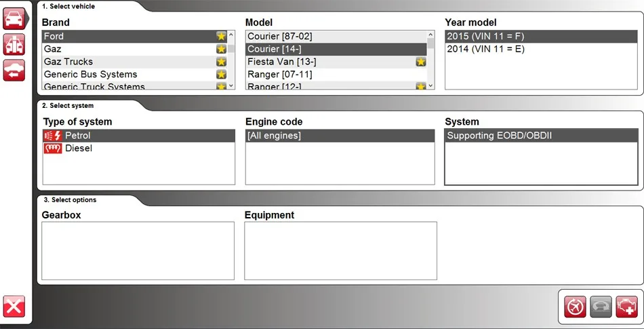Toggle favorite star for Generic Bus Systems
Viewport: 644px width, 329px height.
(x=222, y=75)
